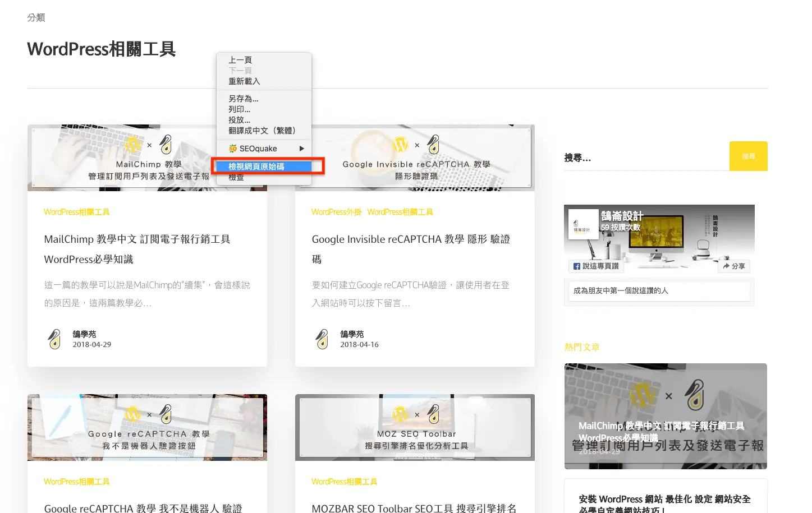Screen dimensions: 812x513
Task: Open popular article MailChimp thumbnail under 熱門文章
Action: (666, 417)
